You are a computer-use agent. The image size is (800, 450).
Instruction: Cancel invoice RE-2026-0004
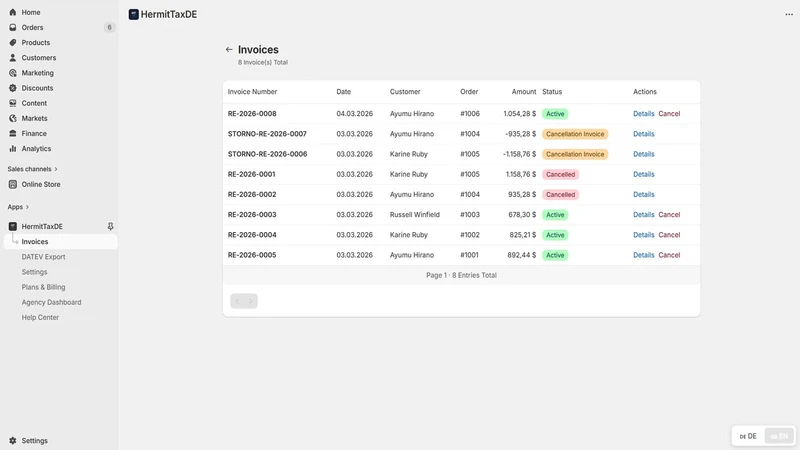(669, 235)
